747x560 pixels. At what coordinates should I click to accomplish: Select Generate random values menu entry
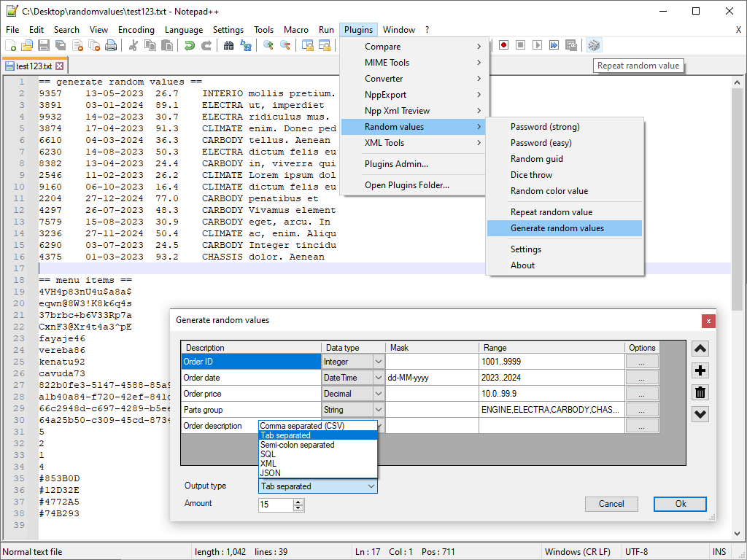tap(557, 228)
